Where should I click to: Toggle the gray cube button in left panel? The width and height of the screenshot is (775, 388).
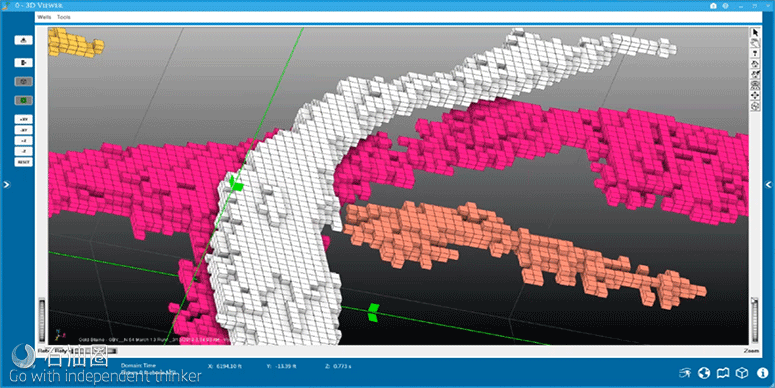coord(23,82)
